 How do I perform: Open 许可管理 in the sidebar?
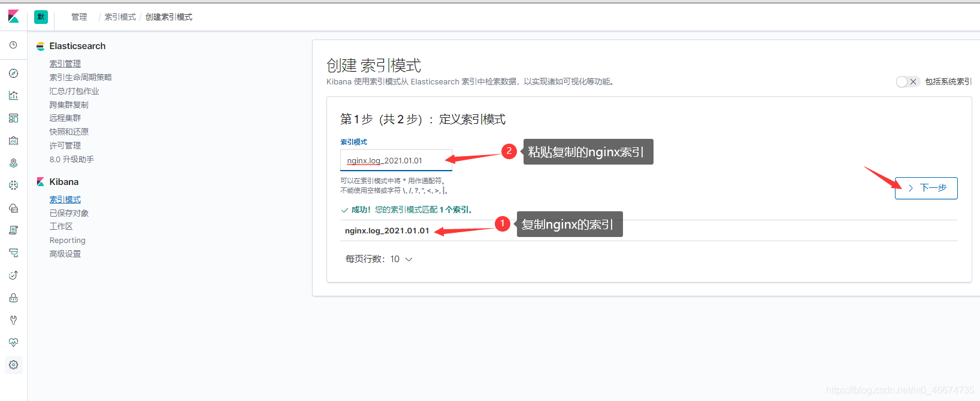pos(65,145)
